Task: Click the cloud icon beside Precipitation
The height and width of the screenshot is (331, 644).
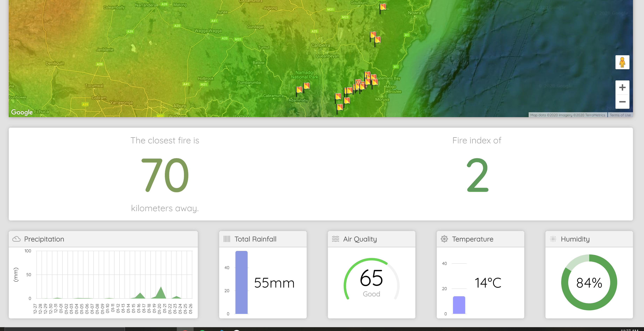Action: (16, 239)
